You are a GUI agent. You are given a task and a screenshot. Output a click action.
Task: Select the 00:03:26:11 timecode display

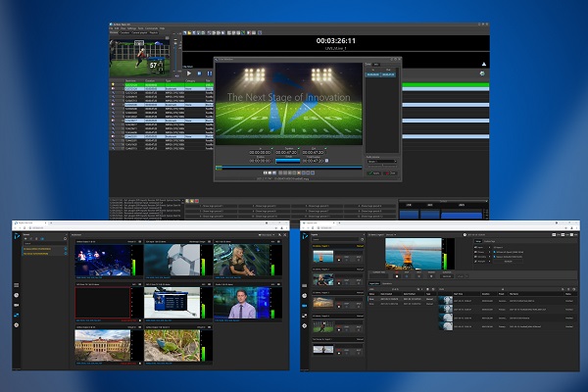point(335,41)
